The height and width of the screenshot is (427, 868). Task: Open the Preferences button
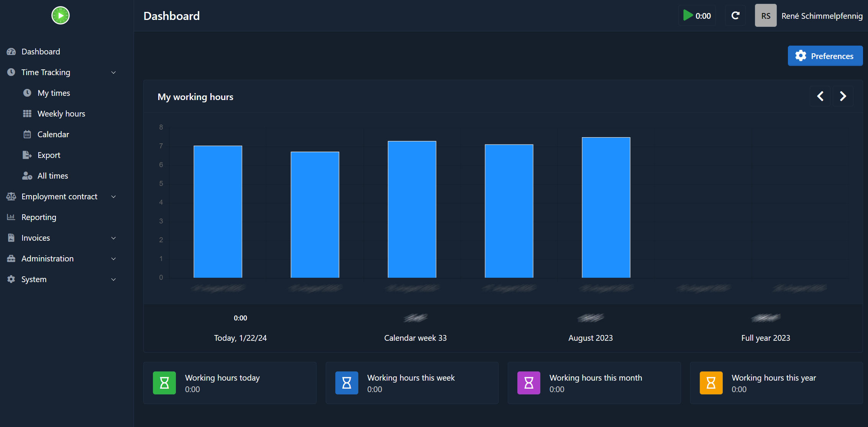(x=825, y=56)
